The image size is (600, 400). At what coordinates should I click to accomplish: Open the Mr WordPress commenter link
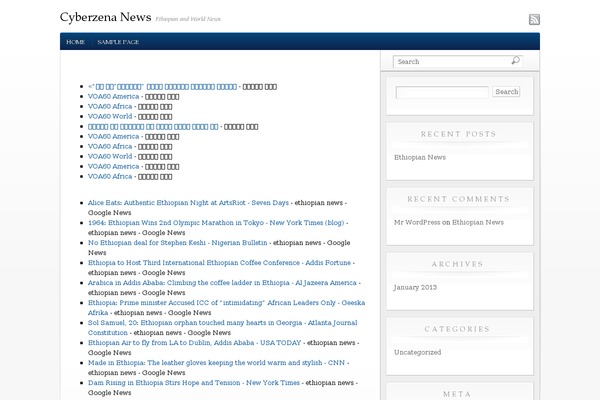(x=417, y=222)
